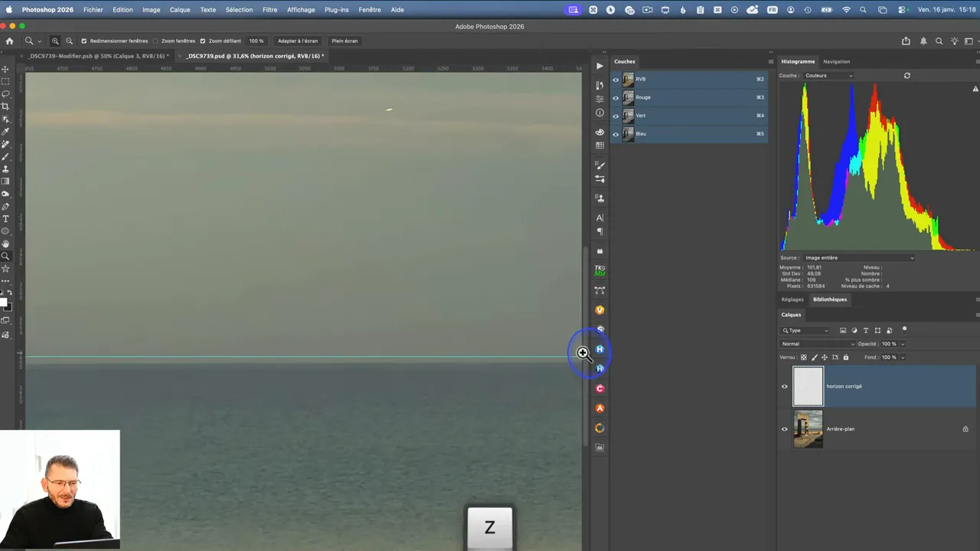Image resolution: width=980 pixels, height=551 pixels.
Task: Open the Normal blend mode dropdown
Action: pos(818,344)
